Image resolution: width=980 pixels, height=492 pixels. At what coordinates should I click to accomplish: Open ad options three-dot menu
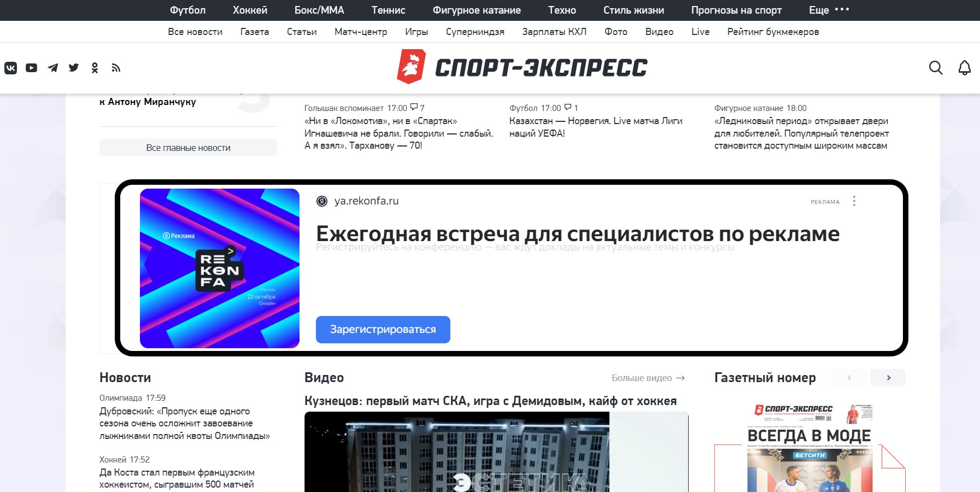pos(854,201)
